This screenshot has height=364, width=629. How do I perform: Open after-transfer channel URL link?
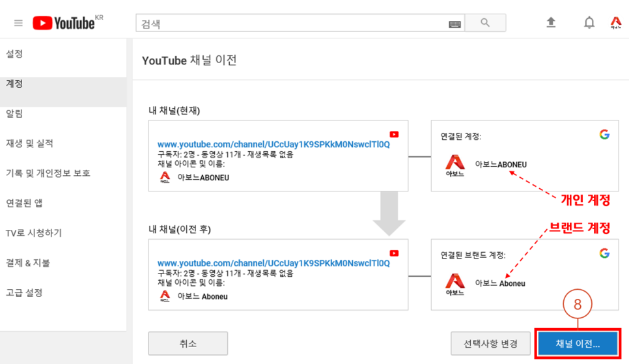tap(273, 263)
